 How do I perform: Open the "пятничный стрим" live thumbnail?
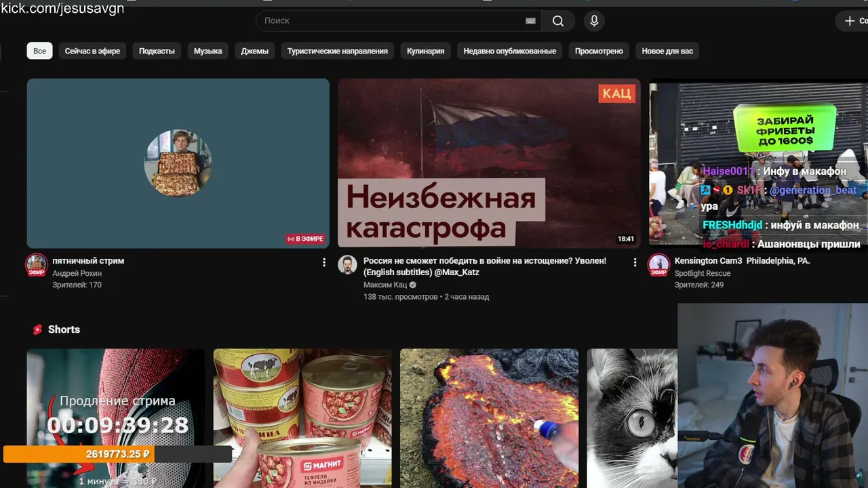click(x=178, y=163)
